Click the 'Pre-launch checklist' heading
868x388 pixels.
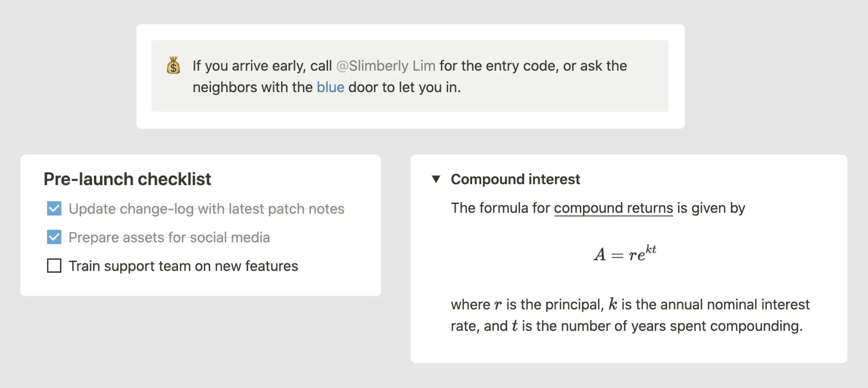127,179
